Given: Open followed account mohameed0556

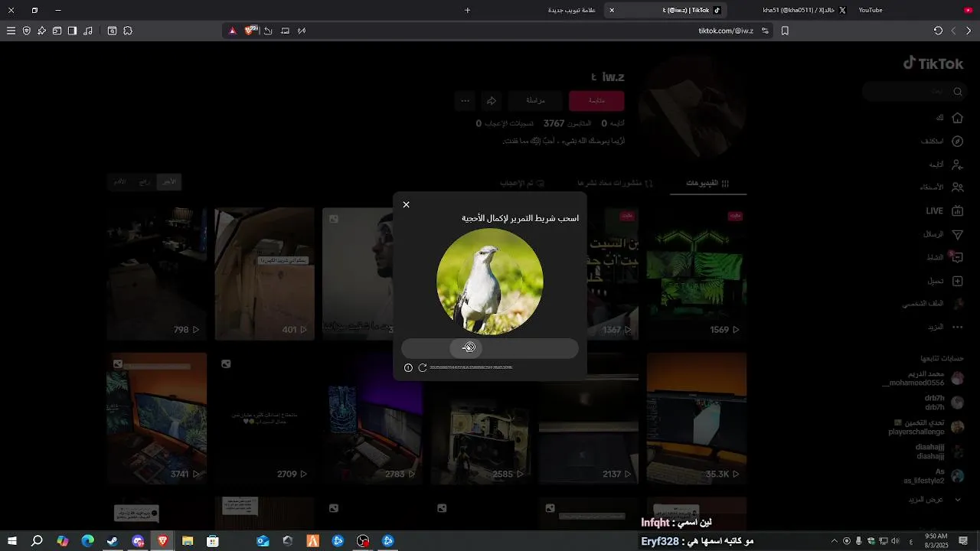Looking at the screenshot, I should 923,378.
